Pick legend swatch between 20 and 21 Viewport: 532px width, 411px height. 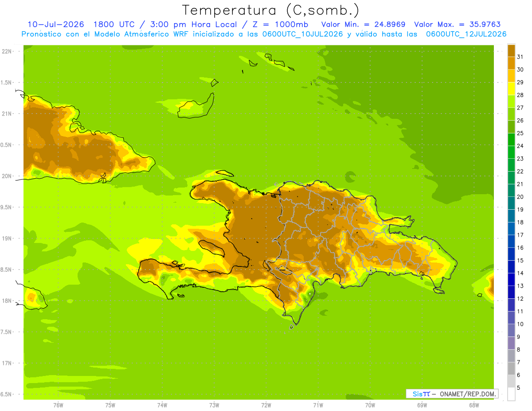(511, 190)
